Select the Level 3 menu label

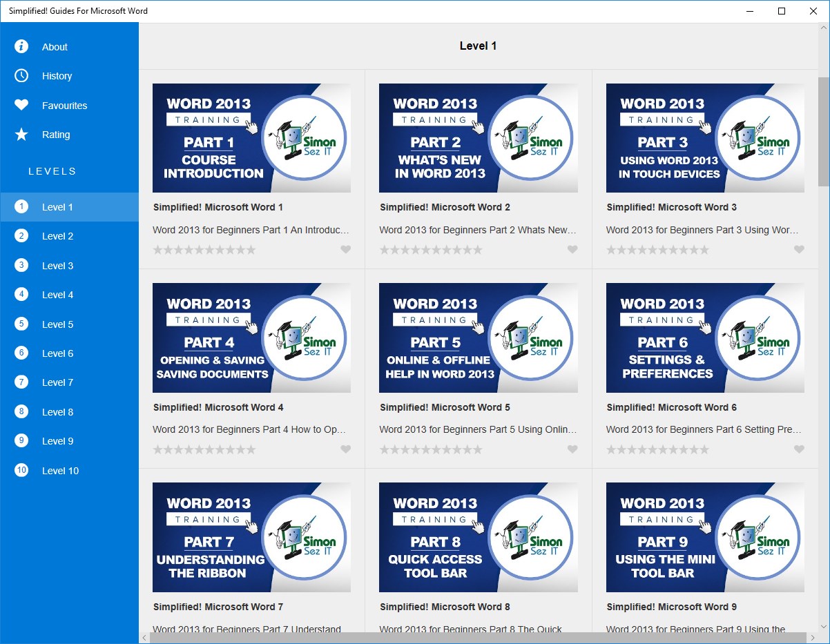57,266
